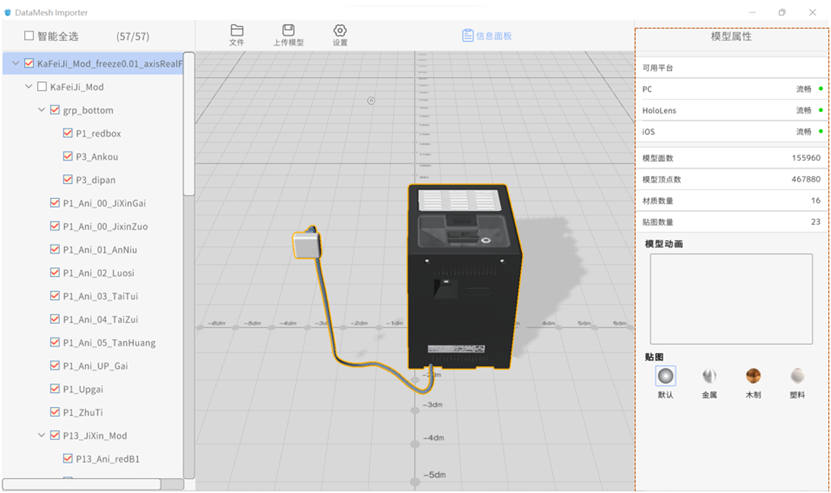831x493 pixels.
Task: Collapse the KaFeiJi_Mod_freeze0.01 root node
Action: (15, 63)
